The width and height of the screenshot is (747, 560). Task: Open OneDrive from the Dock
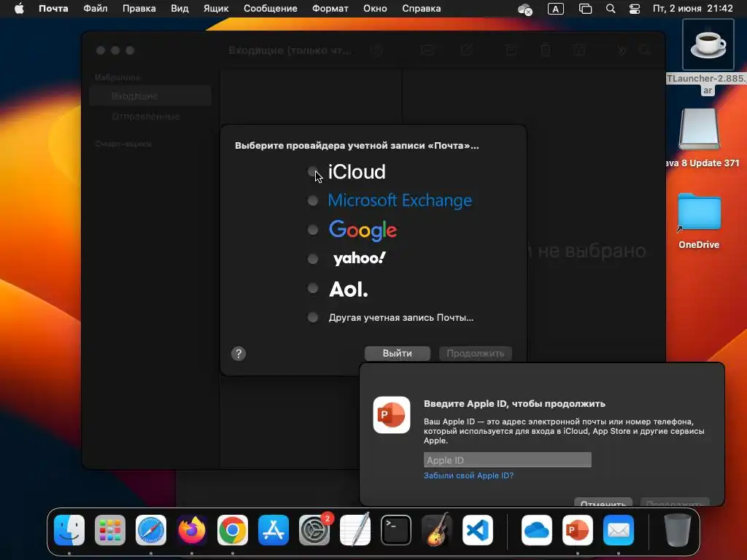pyautogui.click(x=537, y=530)
